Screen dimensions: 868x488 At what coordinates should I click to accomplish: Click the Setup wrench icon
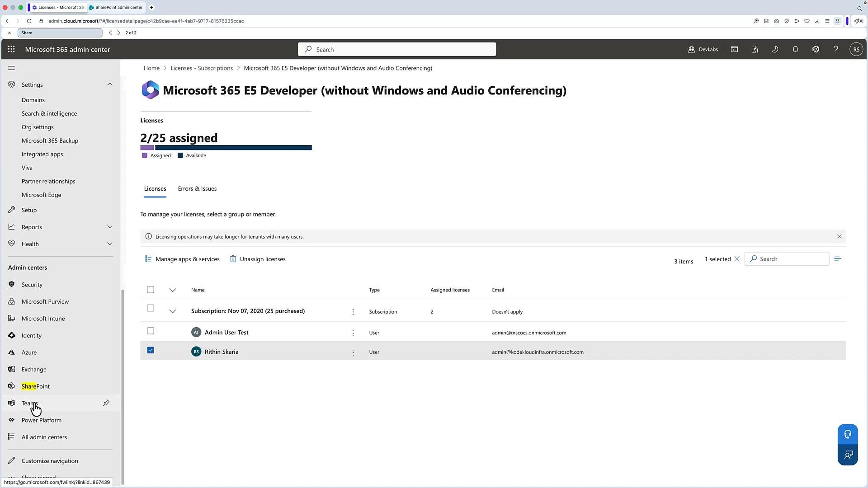tap(12, 210)
